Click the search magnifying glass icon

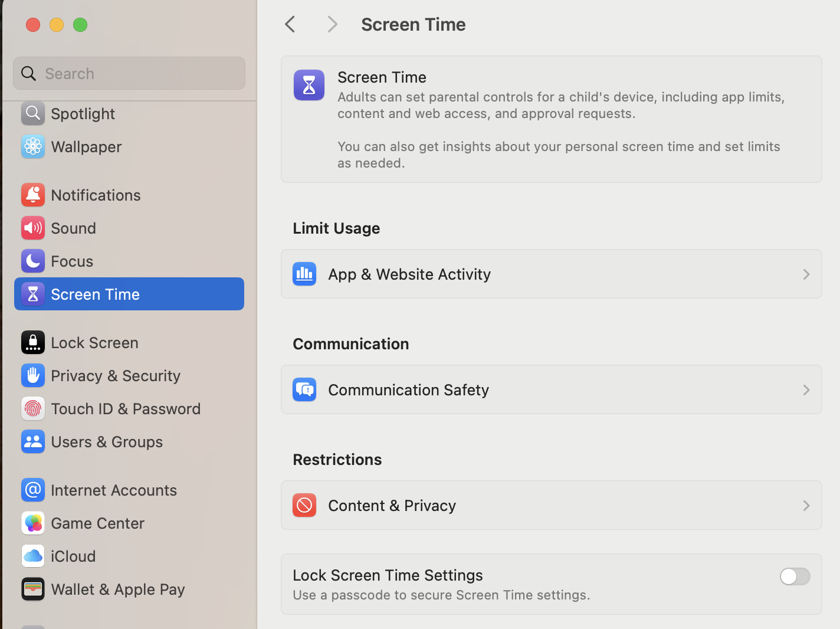tap(28, 73)
